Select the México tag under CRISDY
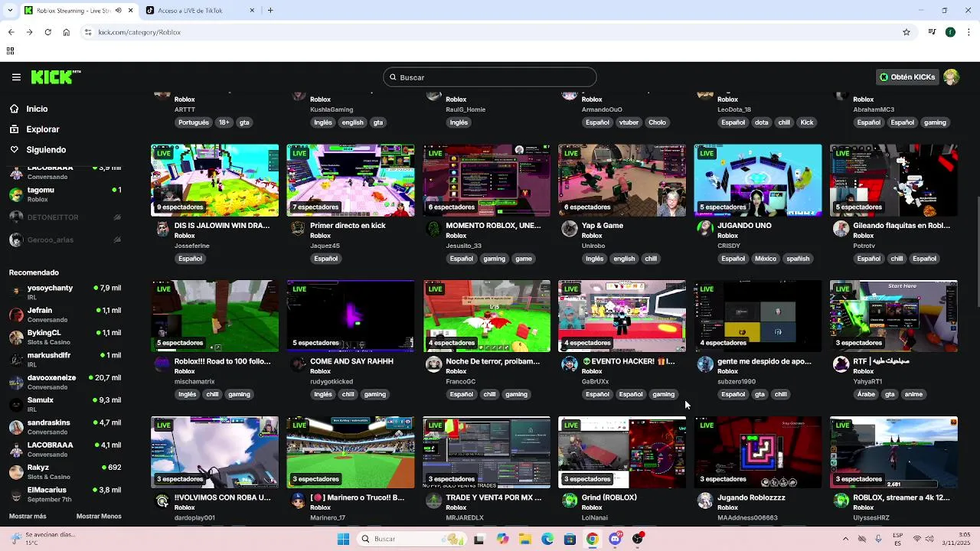The width and height of the screenshot is (980, 551). (x=766, y=259)
